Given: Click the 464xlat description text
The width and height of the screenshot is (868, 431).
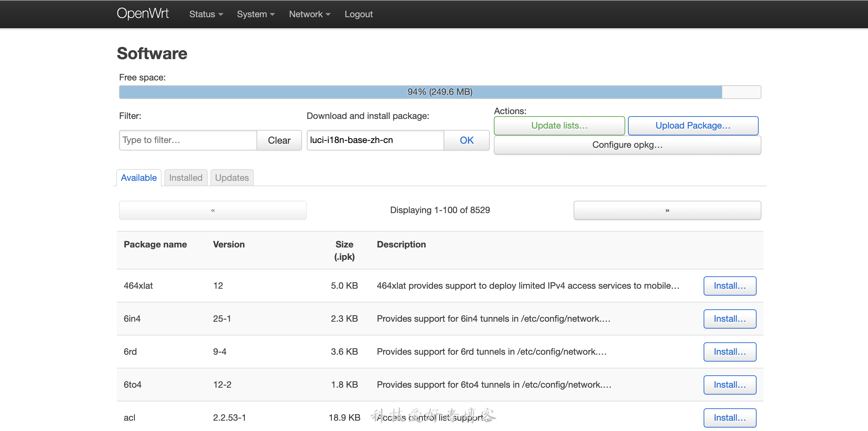Looking at the screenshot, I should [x=528, y=286].
